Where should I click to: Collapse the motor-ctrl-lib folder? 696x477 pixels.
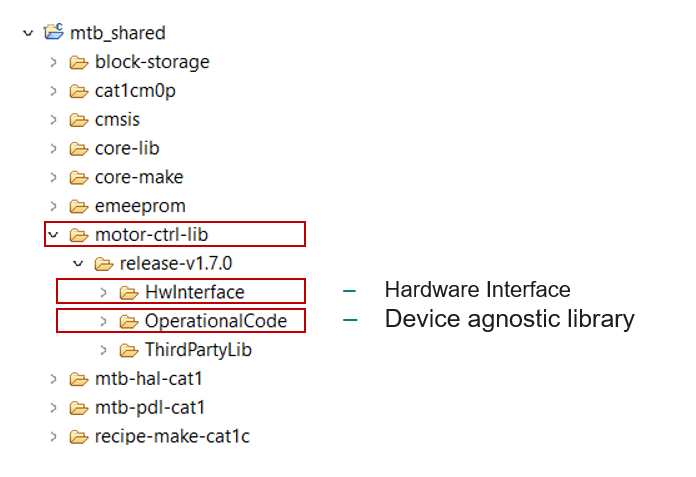[53, 235]
